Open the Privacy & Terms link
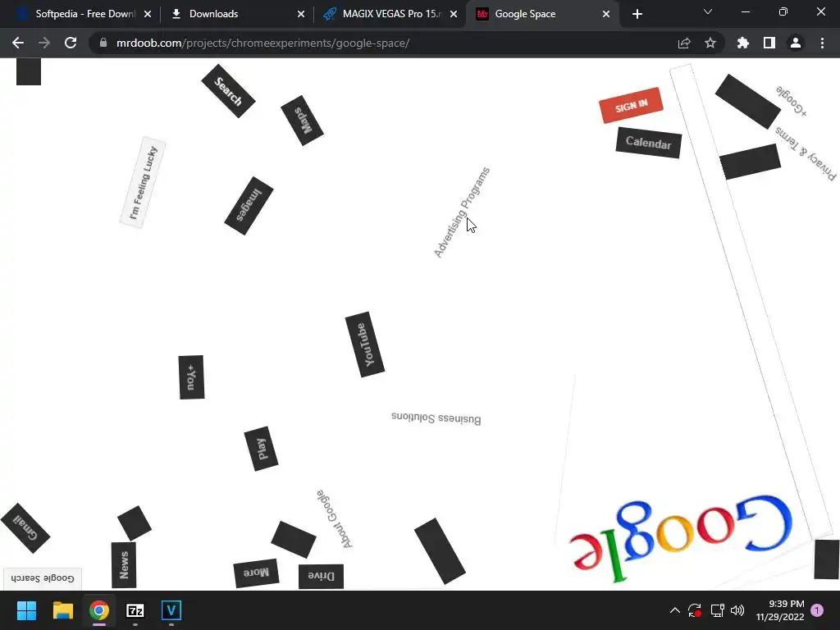Screen dimensions: 840x630 point(806,153)
